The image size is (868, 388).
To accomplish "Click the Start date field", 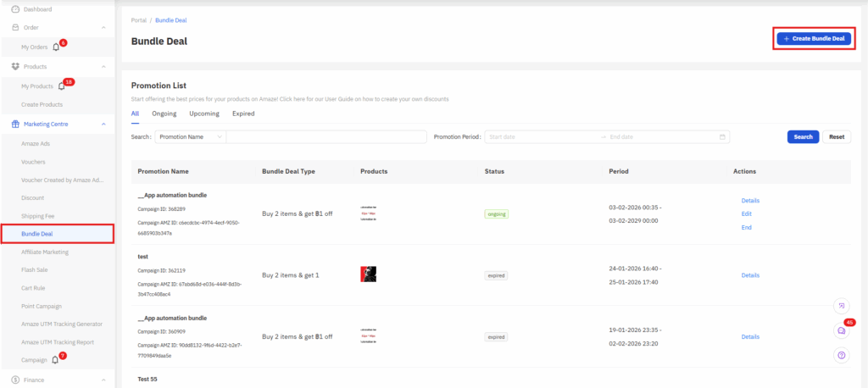I will 542,136.
